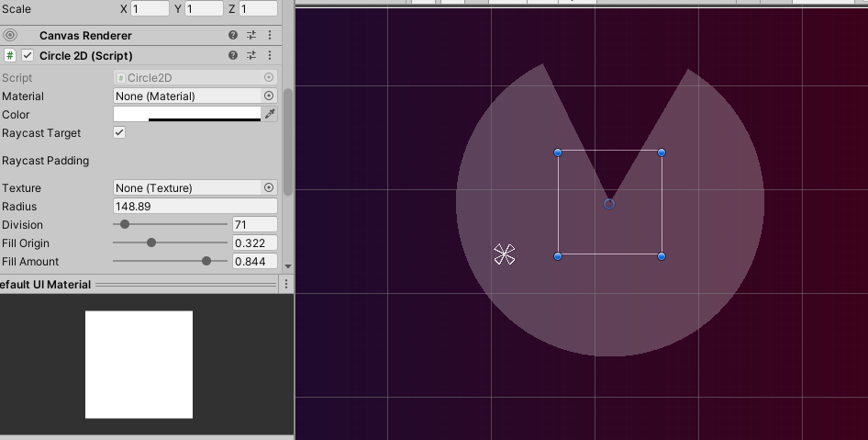Viewport: 868px width, 440px height.
Task: Open the Texture object picker
Action: point(269,187)
